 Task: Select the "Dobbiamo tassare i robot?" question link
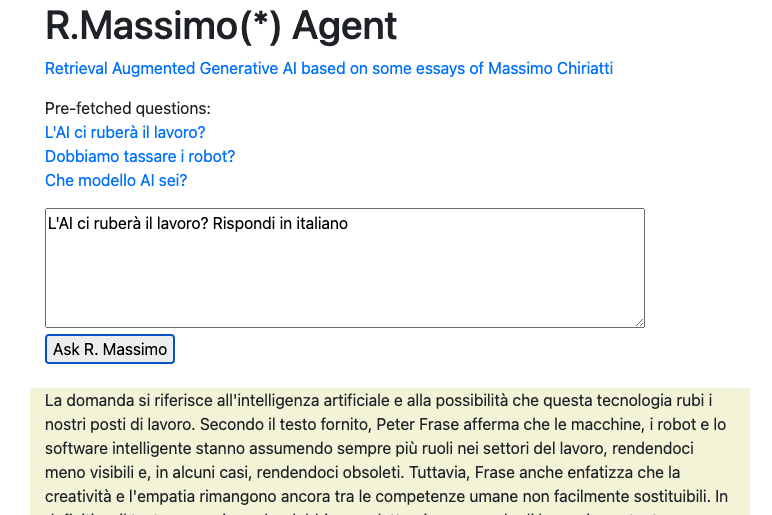[x=140, y=156]
